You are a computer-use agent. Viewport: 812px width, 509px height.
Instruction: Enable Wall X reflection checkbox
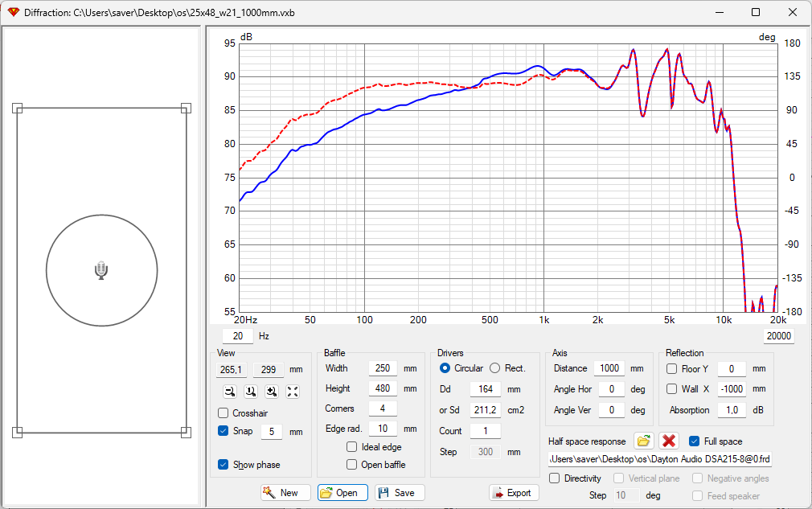[x=671, y=389]
